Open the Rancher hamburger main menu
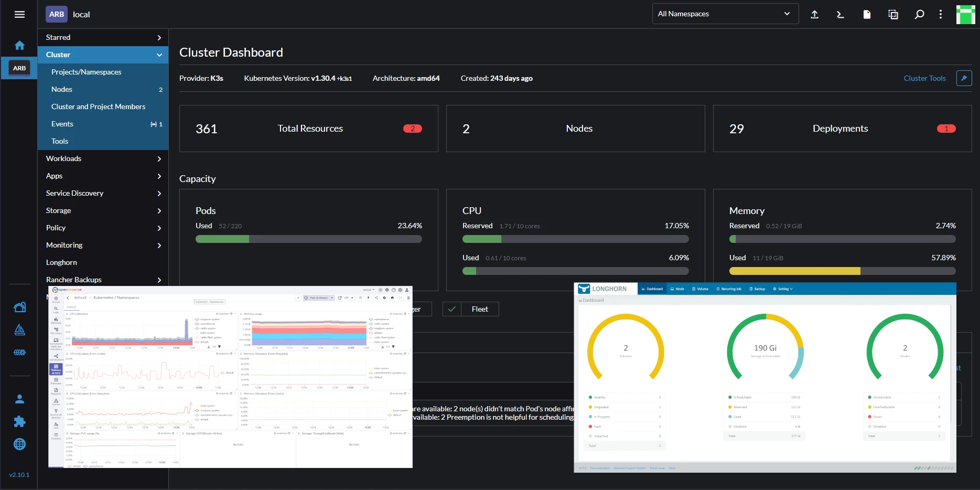 19,14
